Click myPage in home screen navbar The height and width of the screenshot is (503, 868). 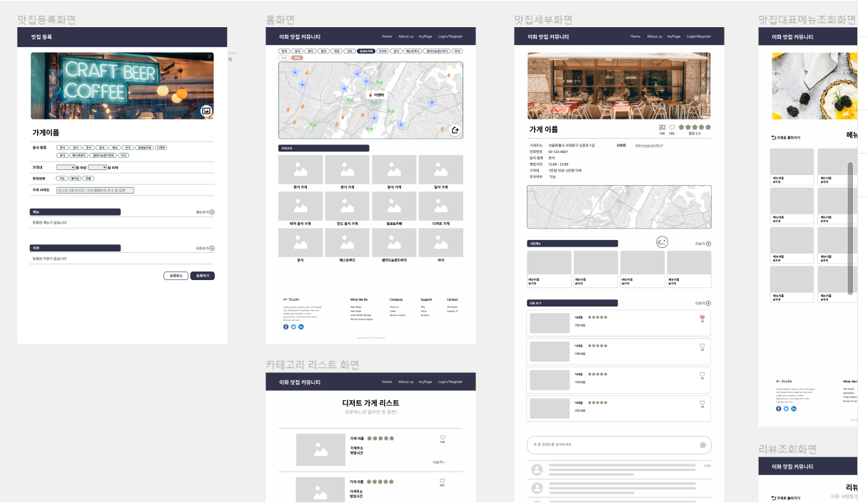tap(426, 36)
